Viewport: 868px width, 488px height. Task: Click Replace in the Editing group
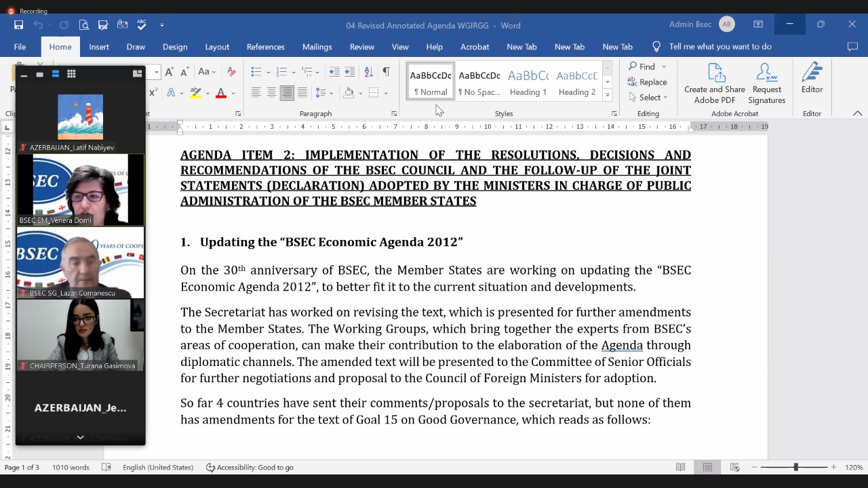click(x=648, y=82)
